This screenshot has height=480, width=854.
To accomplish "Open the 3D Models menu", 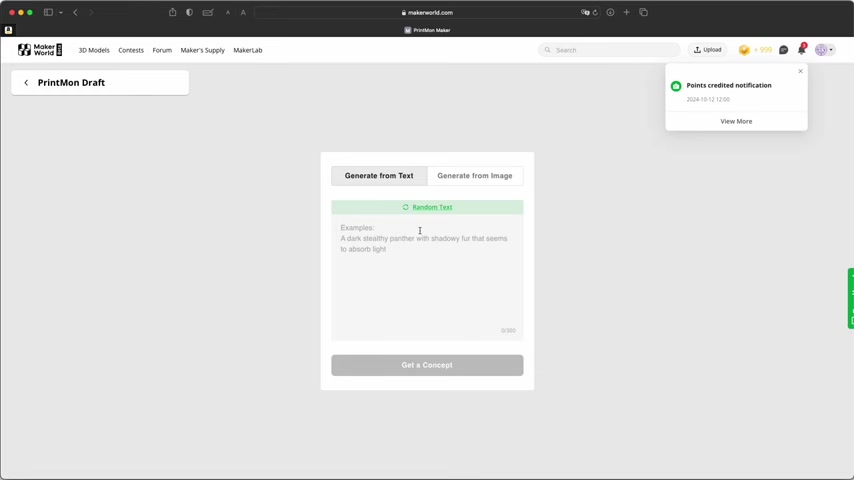I will click(x=94, y=50).
